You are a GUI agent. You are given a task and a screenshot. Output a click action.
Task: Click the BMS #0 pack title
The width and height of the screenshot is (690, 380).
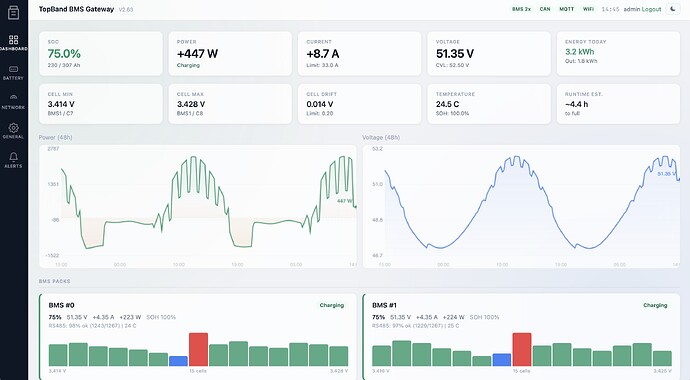[x=62, y=305]
